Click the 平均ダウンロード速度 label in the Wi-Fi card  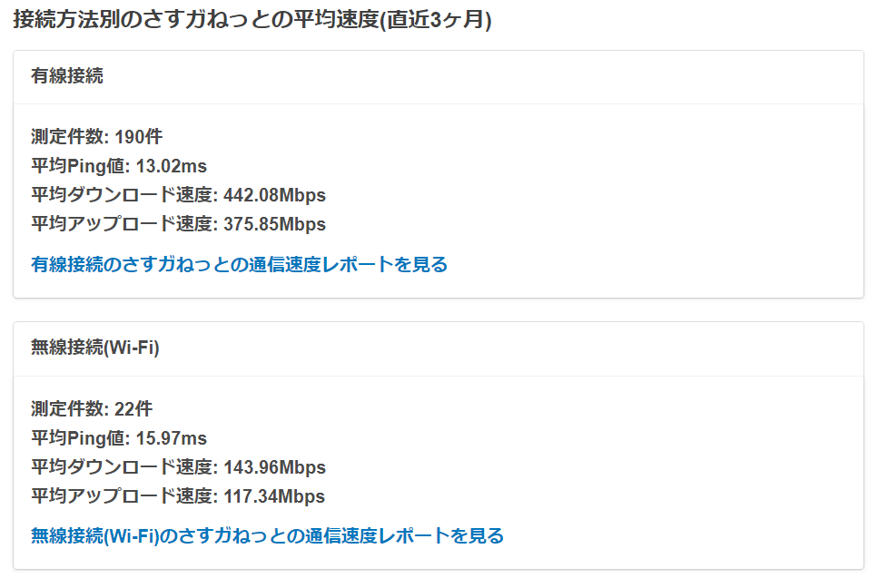coord(122,467)
